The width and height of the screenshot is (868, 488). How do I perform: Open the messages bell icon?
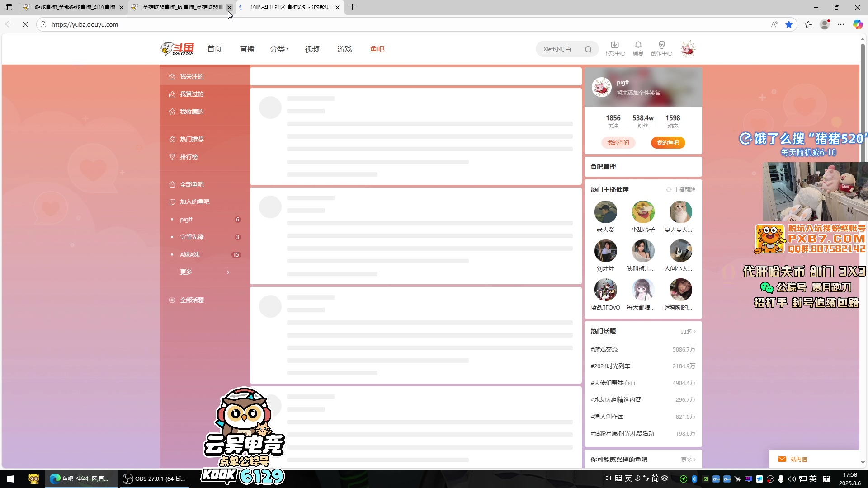[x=638, y=48]
